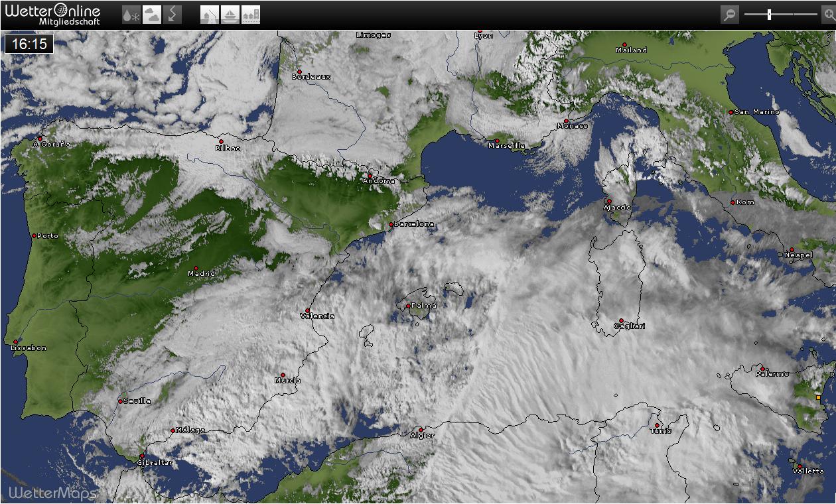Screen dimensions: 836x504
Task: Select the Bordeaux city marker
Action: point(299,72)
